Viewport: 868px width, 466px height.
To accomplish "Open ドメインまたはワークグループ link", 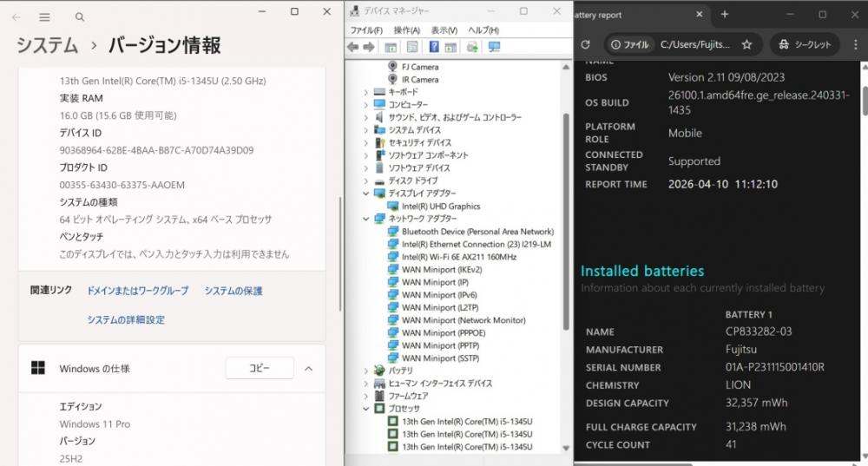I will (138, 291).
